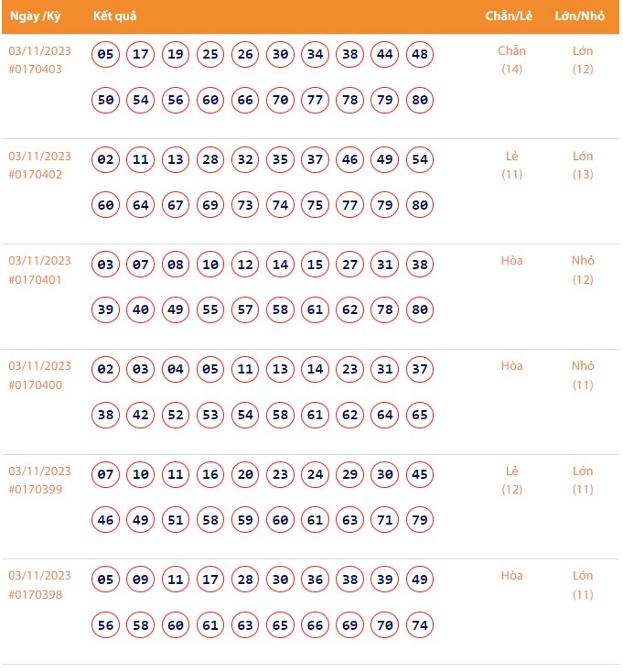Click the Lớn (13) result label
This screenshot has height=672, width=623.
pos(583,165)
